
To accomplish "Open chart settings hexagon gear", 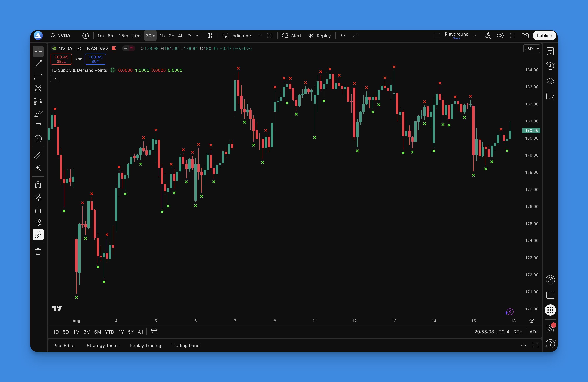I will (500, 36).
